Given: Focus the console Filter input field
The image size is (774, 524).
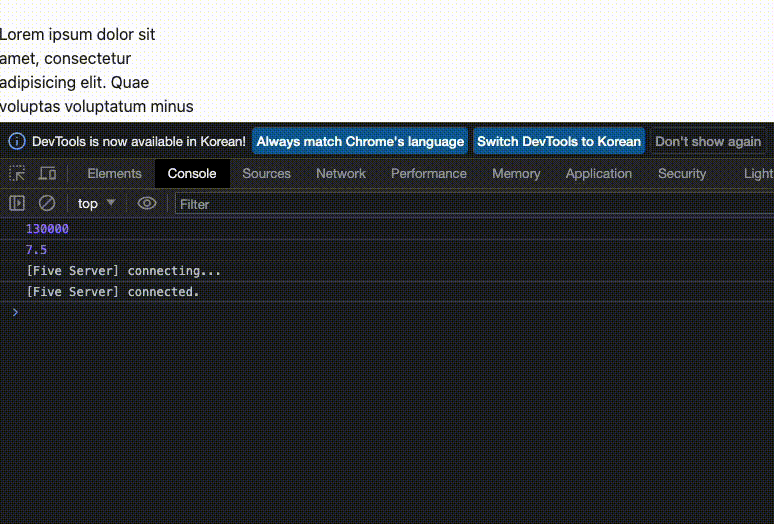Looking at the screenshot, I should [474, 204].
